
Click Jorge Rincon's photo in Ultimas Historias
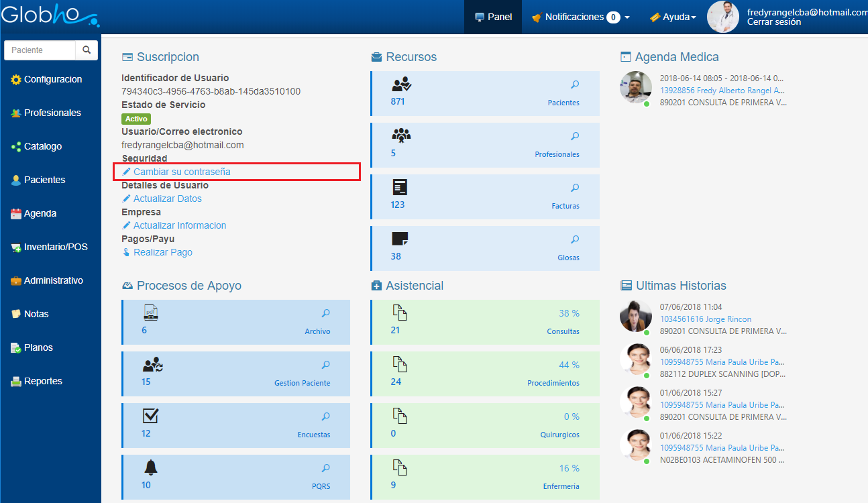[636, 315]
